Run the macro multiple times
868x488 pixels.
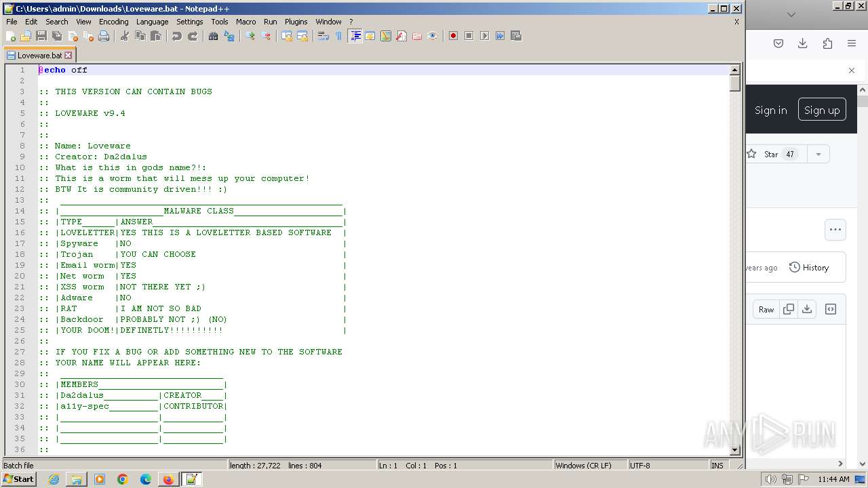[x=500, y=36]
